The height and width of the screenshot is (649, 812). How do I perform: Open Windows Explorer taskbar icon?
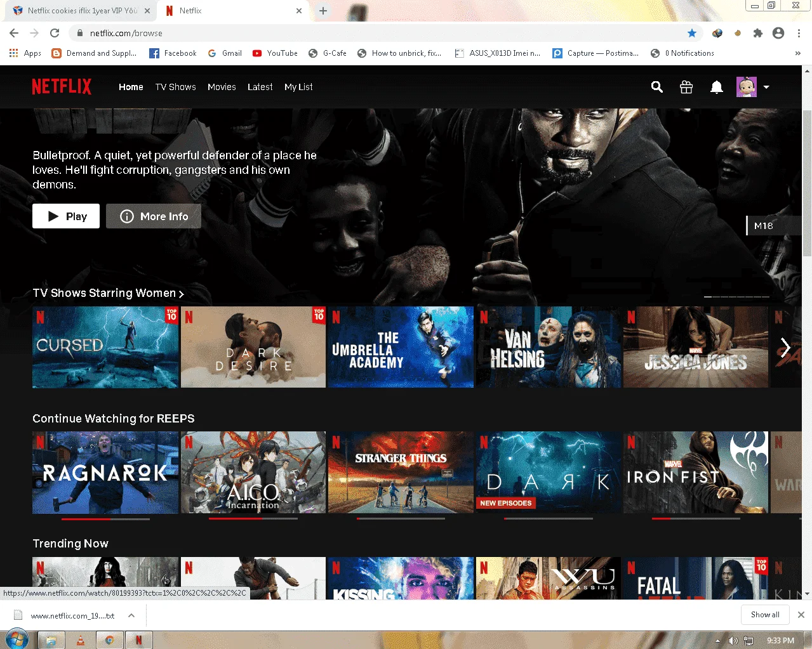[x=51, y=640]
